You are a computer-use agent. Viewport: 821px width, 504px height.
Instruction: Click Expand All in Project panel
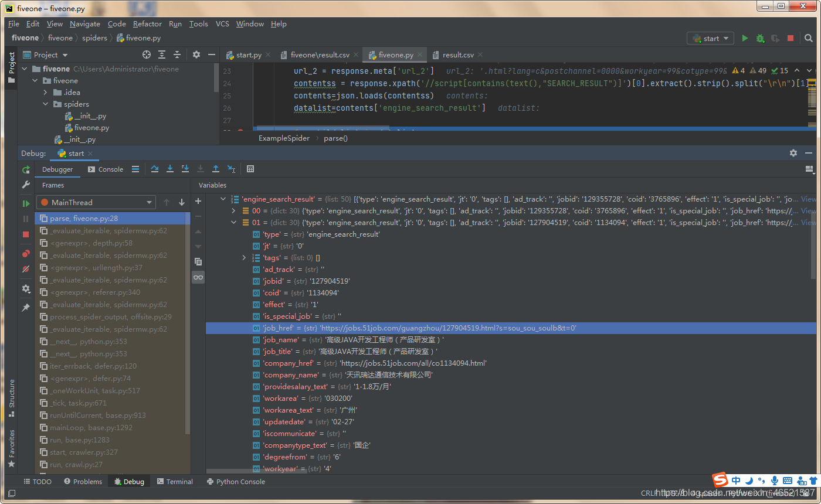(162, 55)
